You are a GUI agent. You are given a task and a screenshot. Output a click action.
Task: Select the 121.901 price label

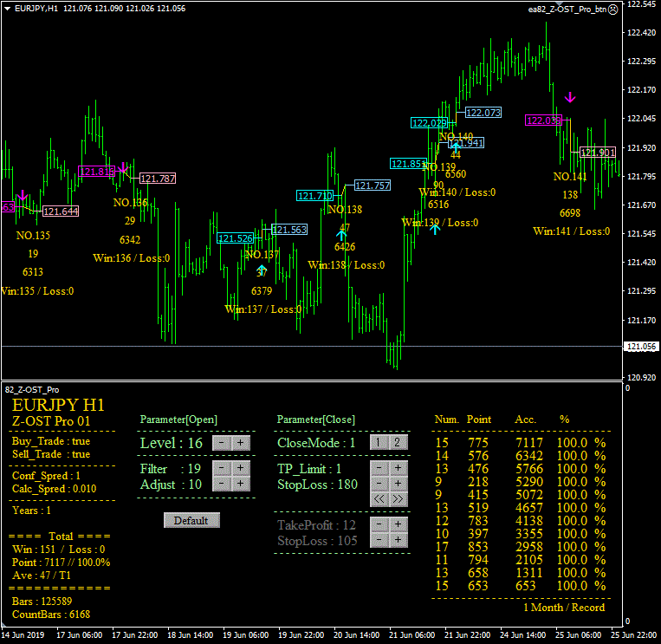(x=598, y=153)
